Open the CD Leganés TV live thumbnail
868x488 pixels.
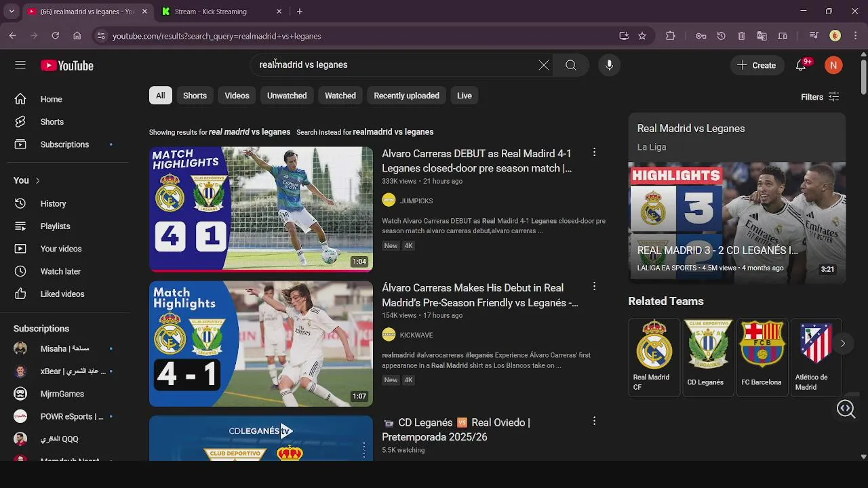tap(261, 439)
